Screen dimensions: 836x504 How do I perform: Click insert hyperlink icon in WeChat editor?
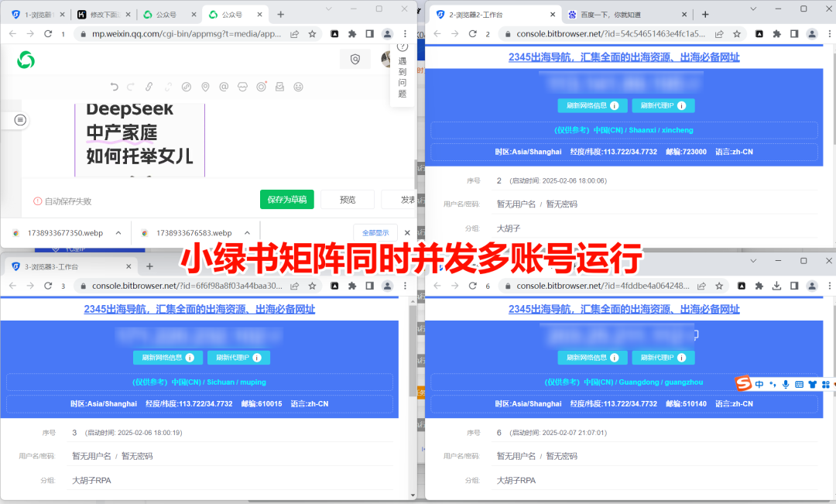(x=149, y=87)
